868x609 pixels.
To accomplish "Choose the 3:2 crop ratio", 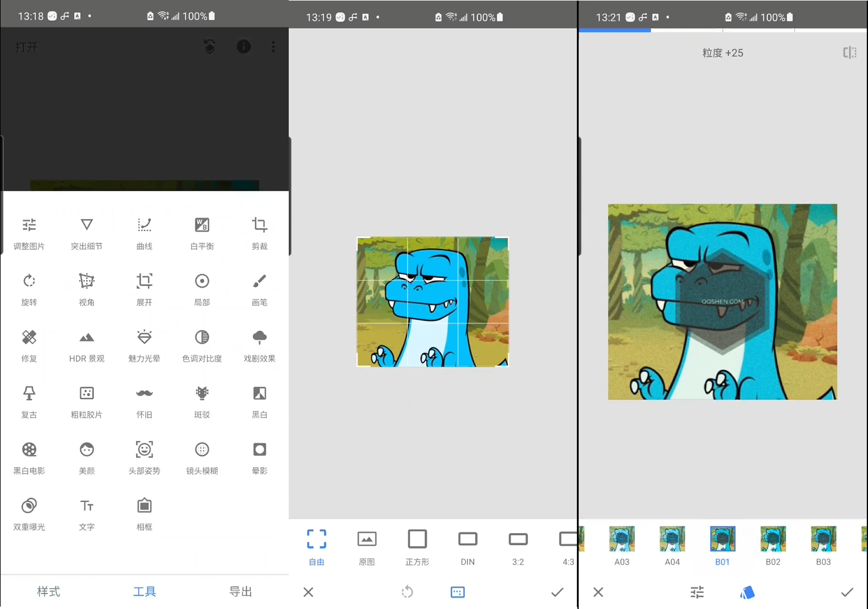I will coord(518,547).
